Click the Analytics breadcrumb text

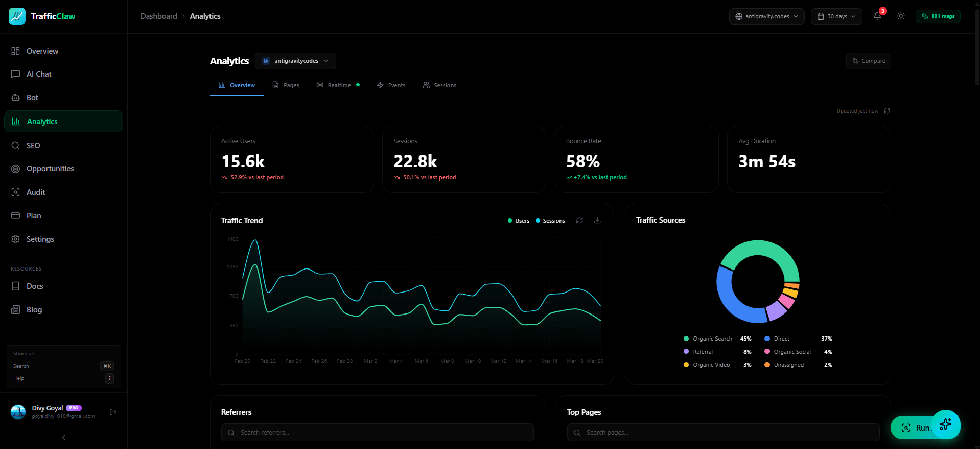tap(205, 16)
